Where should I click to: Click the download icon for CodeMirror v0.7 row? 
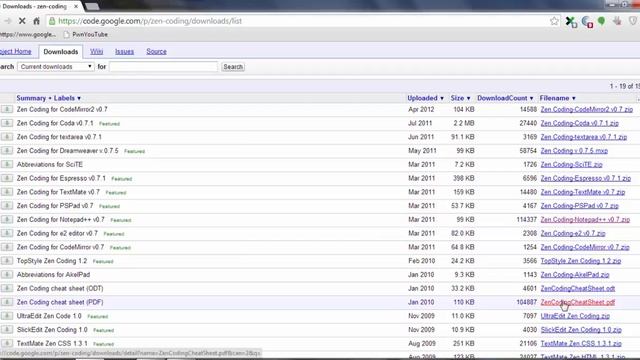[7, 247]
